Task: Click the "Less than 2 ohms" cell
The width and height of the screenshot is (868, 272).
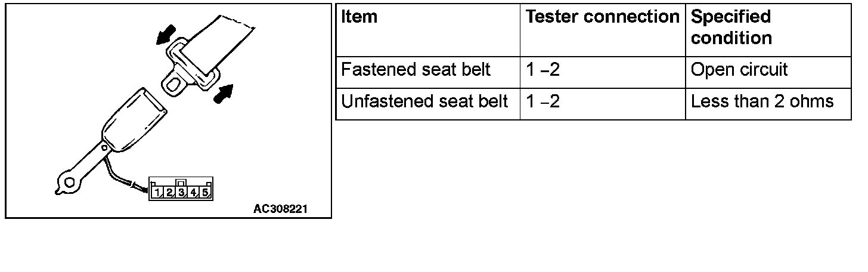Action: click(762, 101)
